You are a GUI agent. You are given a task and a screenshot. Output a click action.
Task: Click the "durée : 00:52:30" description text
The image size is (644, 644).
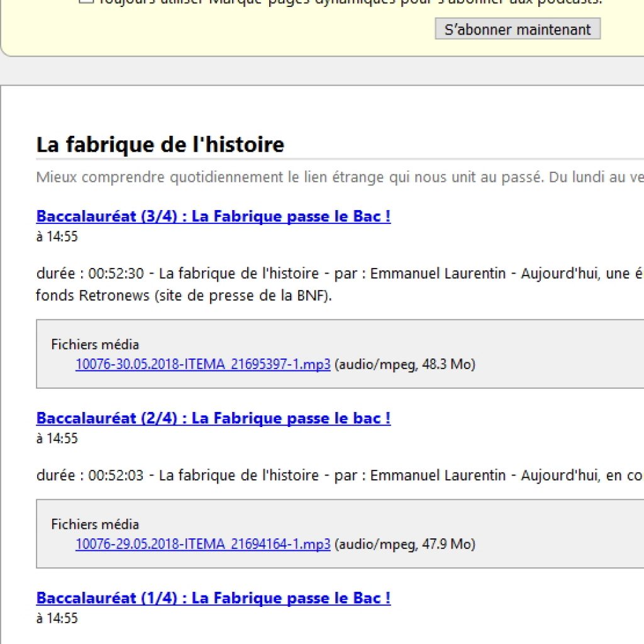tap(340, 274)
